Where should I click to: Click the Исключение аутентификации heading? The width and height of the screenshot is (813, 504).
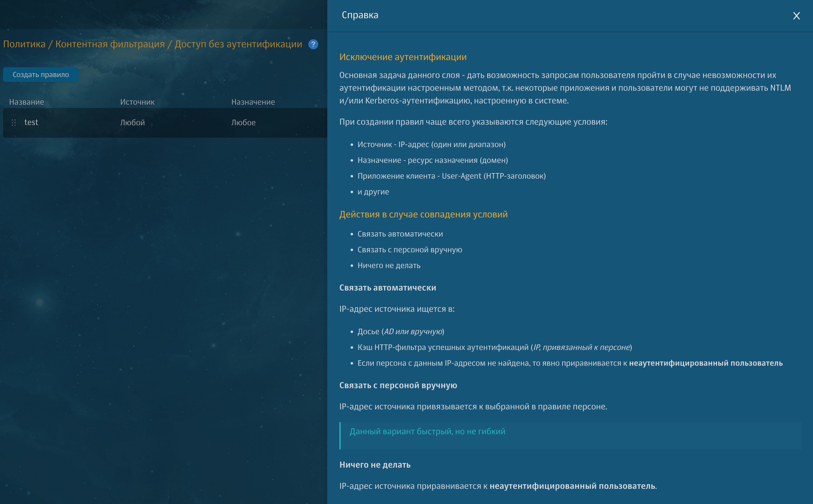(403, 57)
